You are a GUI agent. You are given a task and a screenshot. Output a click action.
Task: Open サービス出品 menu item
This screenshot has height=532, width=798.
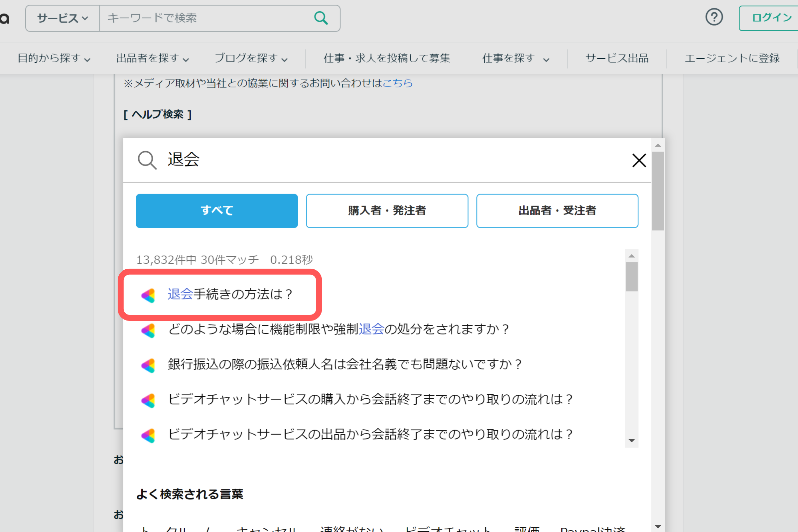point(617,59)
